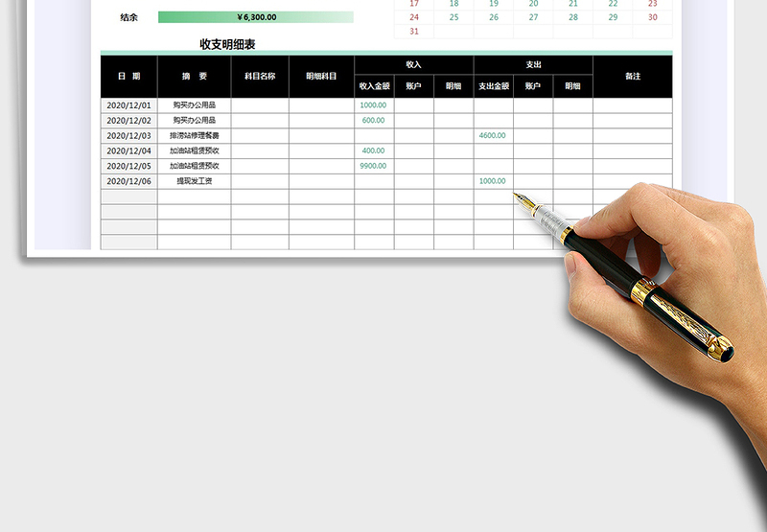The height and width of the screenshot is (532, 767).
Task: Click the 排涝站修理餐费 summary cell
Action: point(194,136)
